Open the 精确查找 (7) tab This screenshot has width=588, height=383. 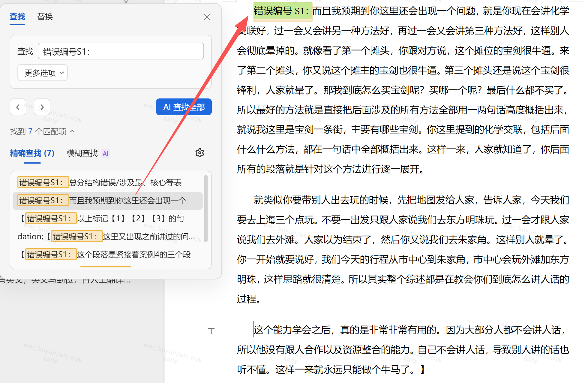click(32, 153)
